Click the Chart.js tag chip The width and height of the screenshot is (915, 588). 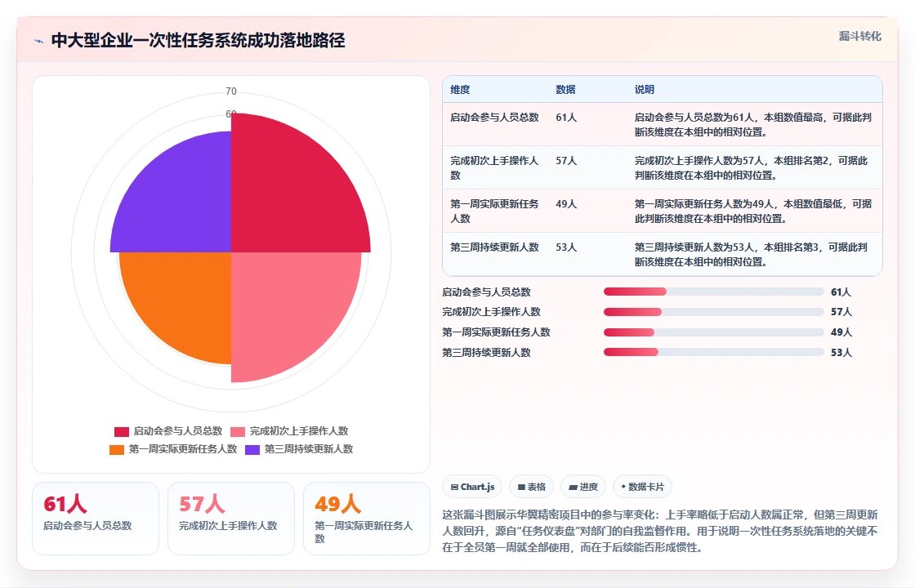pyautogui.click(x=473, y=487)
